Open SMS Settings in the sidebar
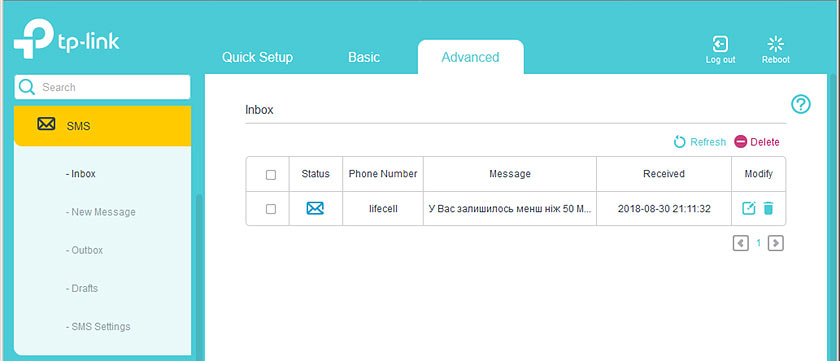The height and width of the screenshot is (361, 840). point(98,326)
